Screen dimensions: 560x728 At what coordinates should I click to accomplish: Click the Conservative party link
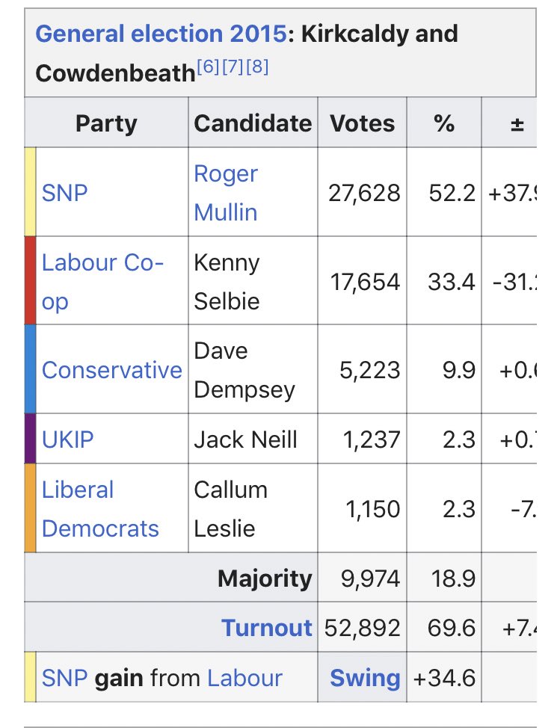(x=112, y=370)
